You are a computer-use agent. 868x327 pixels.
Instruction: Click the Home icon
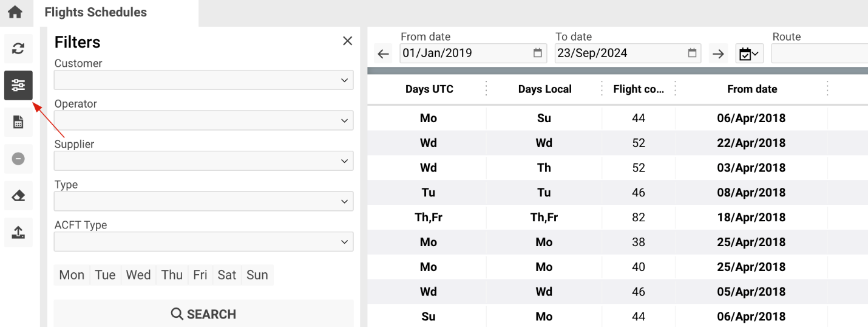pos(15,12)
